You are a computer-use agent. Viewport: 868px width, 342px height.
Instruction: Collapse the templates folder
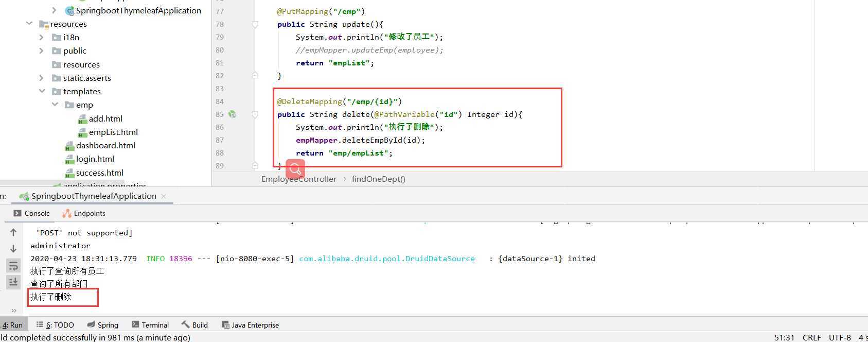pos(42,91)
